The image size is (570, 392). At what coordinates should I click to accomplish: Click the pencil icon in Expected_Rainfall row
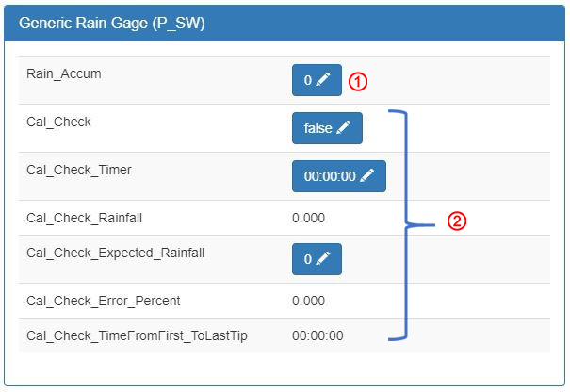tap(323, 258)
